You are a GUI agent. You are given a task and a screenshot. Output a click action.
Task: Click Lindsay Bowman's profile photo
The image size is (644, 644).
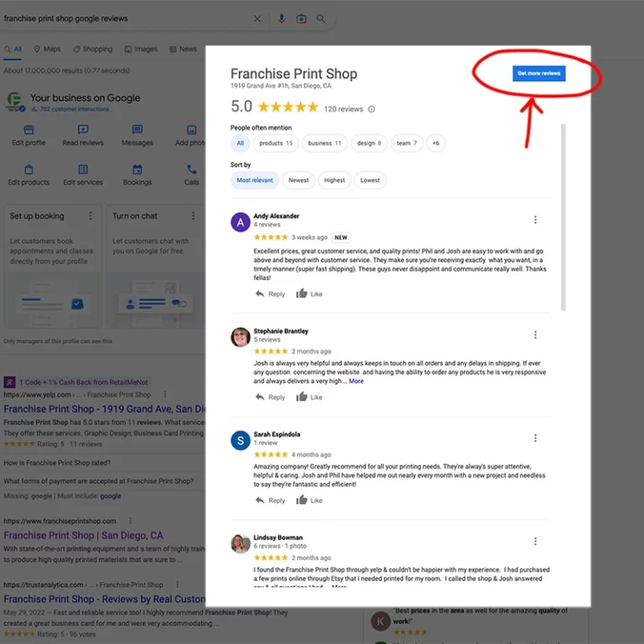(241, 543)
